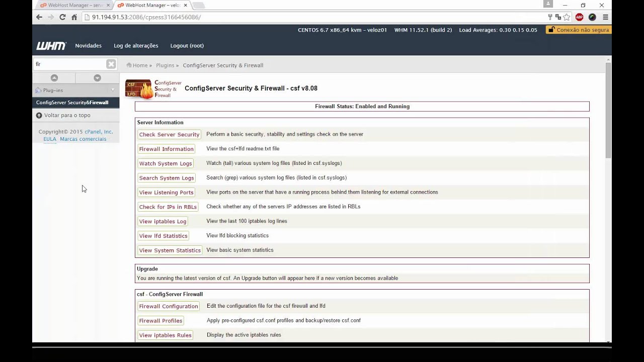Click the WHM logo
The width and height of the screenshot is (644, 362).
51,46
